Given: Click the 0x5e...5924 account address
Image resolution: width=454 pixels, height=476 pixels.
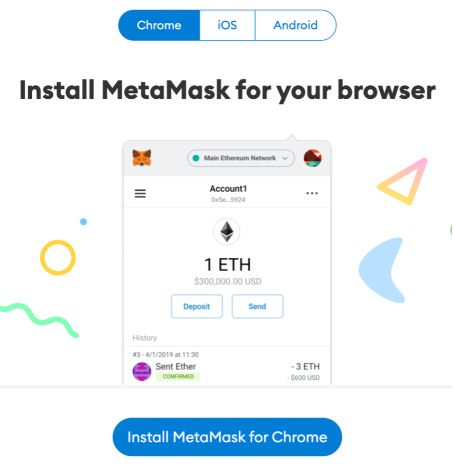Looking at the screenshot, I should pyautogui.click(x=228, y=200).
